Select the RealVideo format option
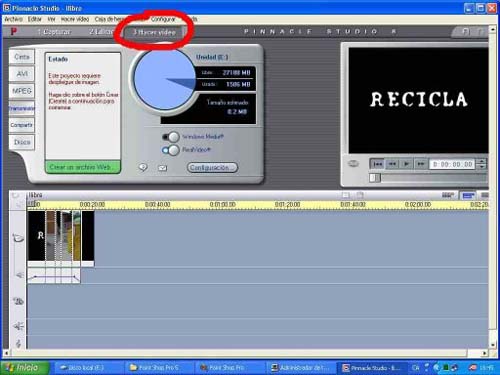 pos(171,150)
